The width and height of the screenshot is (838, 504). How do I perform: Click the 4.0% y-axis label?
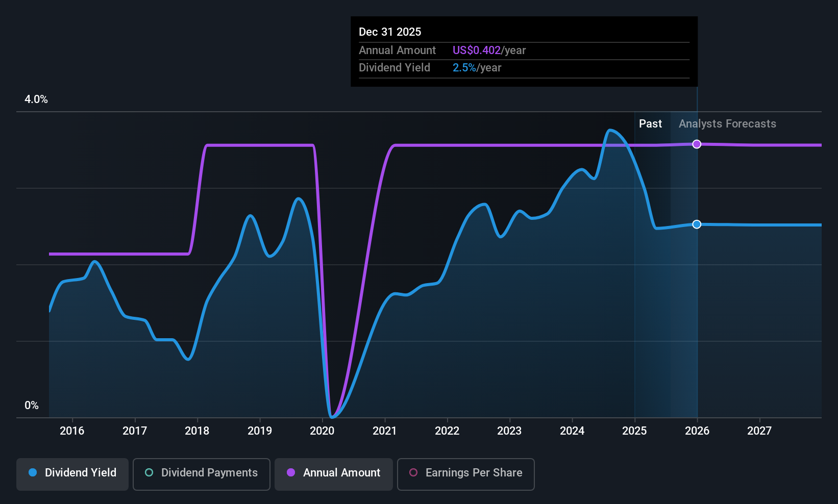[x=36, y=99]
